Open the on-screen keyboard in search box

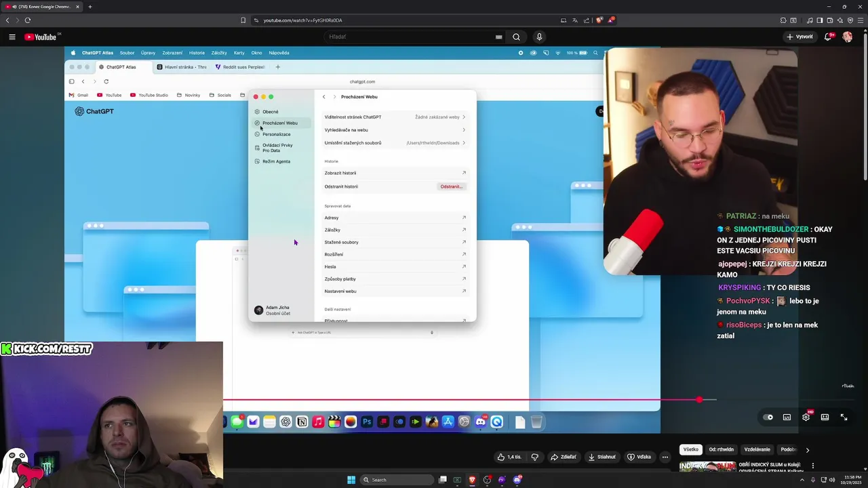point(499,37)
